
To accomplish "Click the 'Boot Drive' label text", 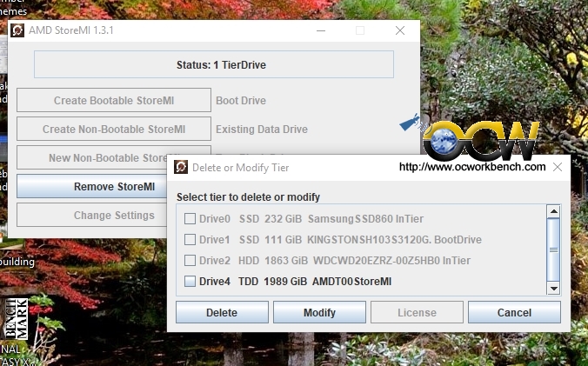I will click(241, 100).
